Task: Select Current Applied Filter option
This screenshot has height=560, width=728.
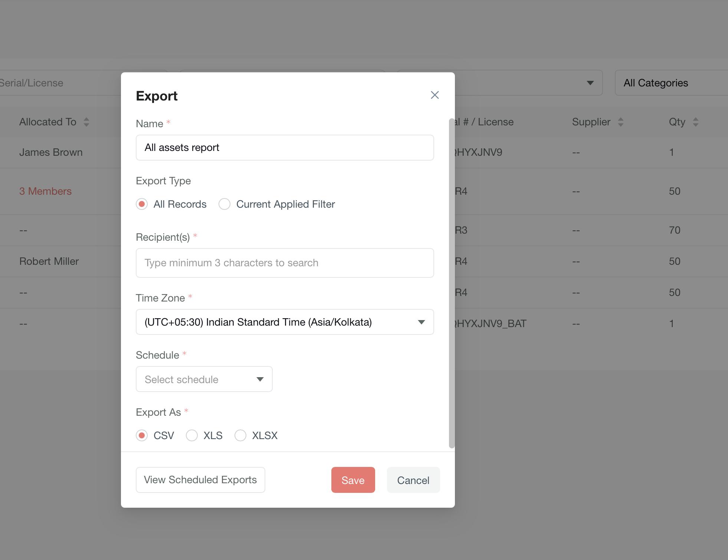Action: pos(224,204)
